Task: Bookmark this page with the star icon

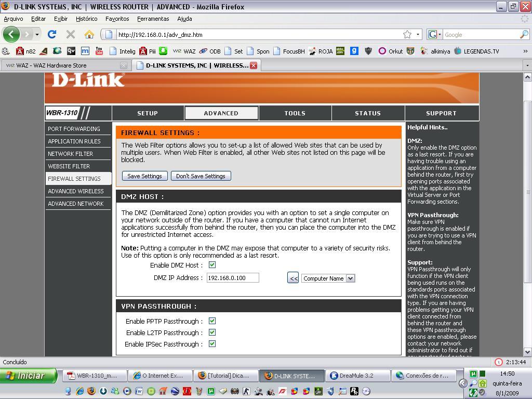Action: tap(407, 34)
